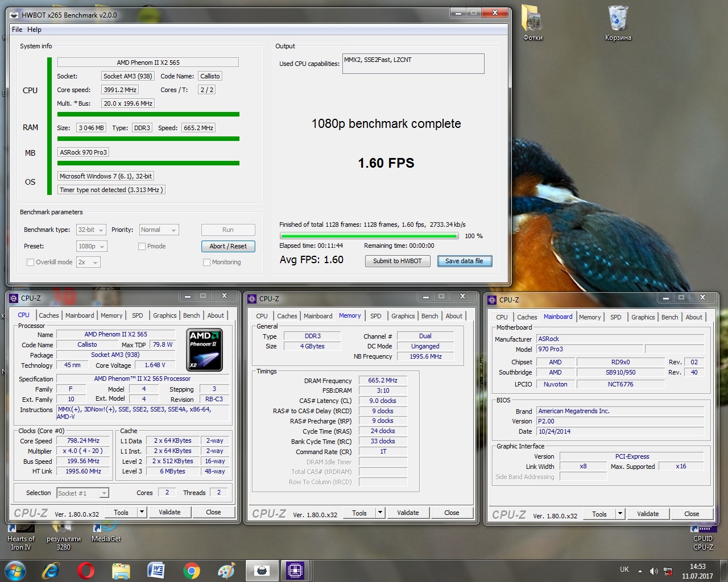Click the Core Voltage 1.648 V value
728x582 pixels.
click(155, 365)
